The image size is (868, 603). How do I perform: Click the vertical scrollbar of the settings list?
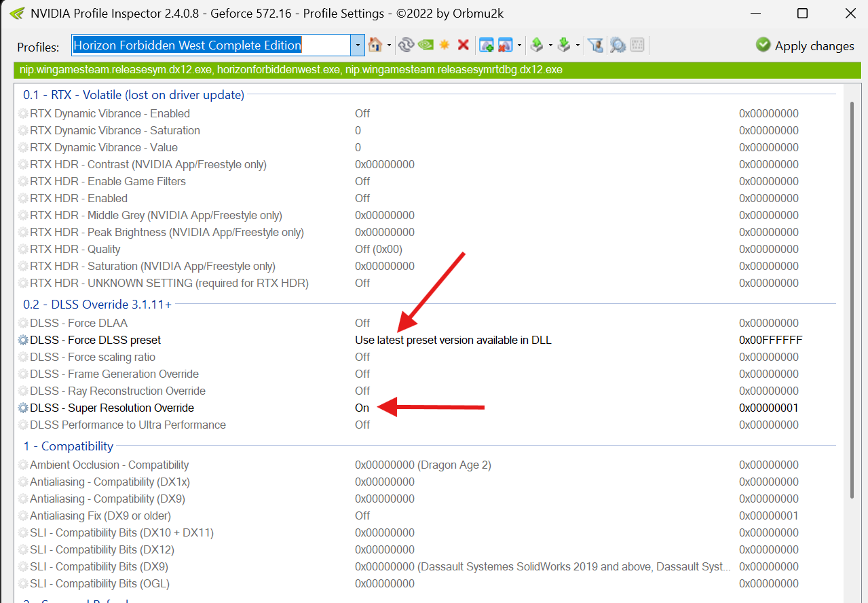(852, 298)
